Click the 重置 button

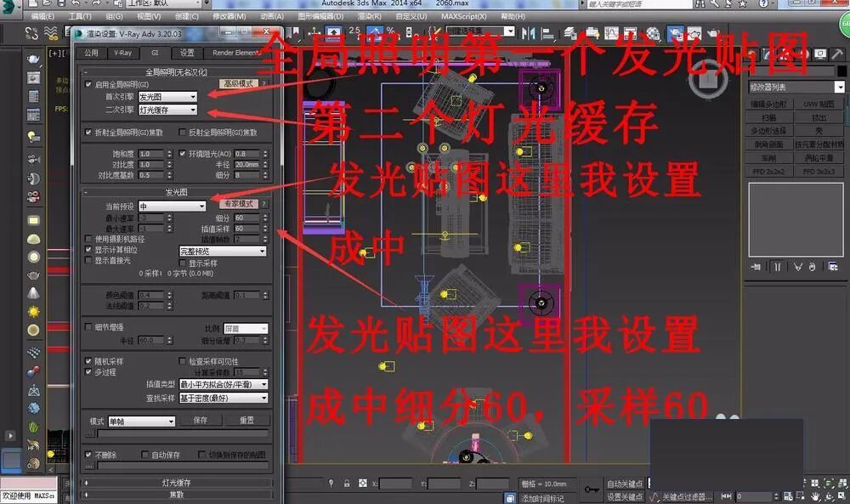(x=246, y=420)
